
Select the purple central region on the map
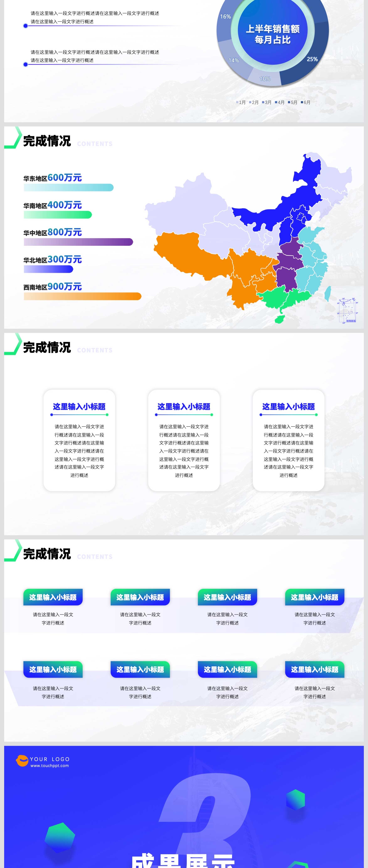tap(288, 266)
